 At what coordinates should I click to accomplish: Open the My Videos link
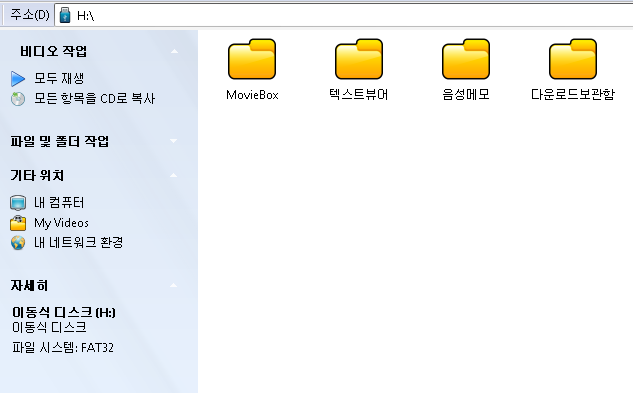(x=61, y=223)
